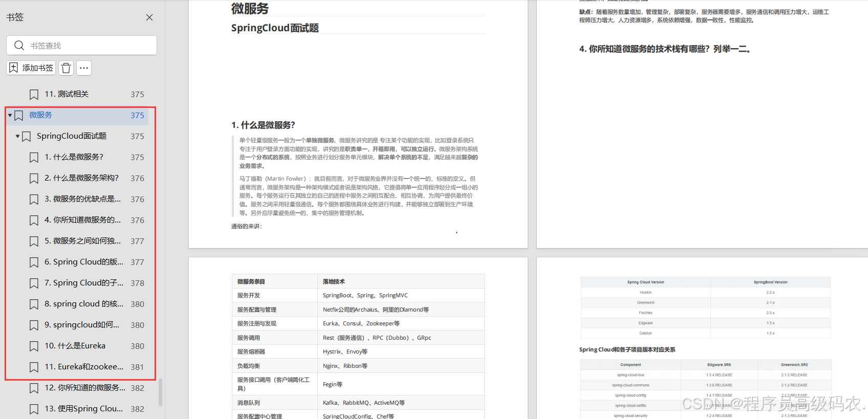Click bookmark icon beside SpringCloud面试题
Viewport: 868px width, 419px height.
coord(26,137)
